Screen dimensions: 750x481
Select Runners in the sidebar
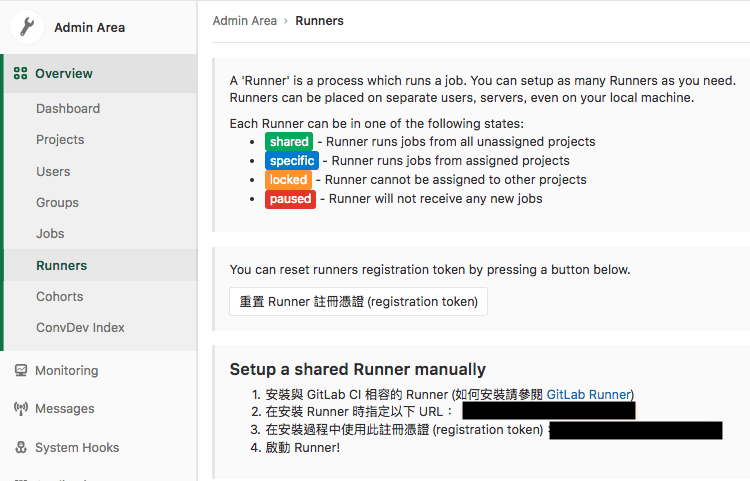(x=61, y=266)
